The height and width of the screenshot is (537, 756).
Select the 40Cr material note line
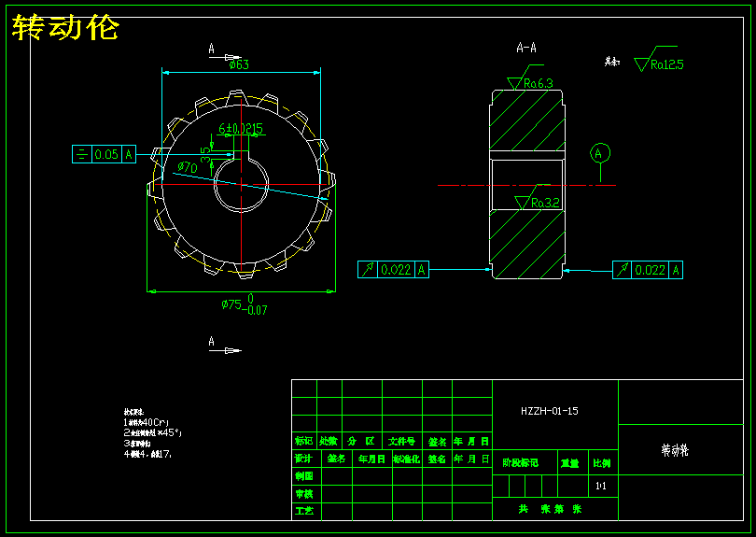tap(147, 422)
